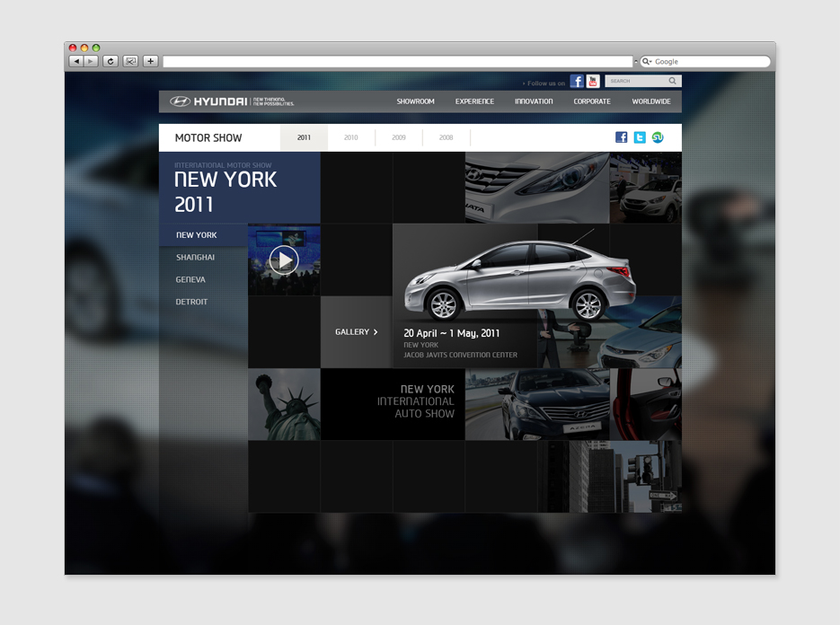840x625 pixels.
Task: Select the 2011 year tab
Action: click(x=304, y=137)
